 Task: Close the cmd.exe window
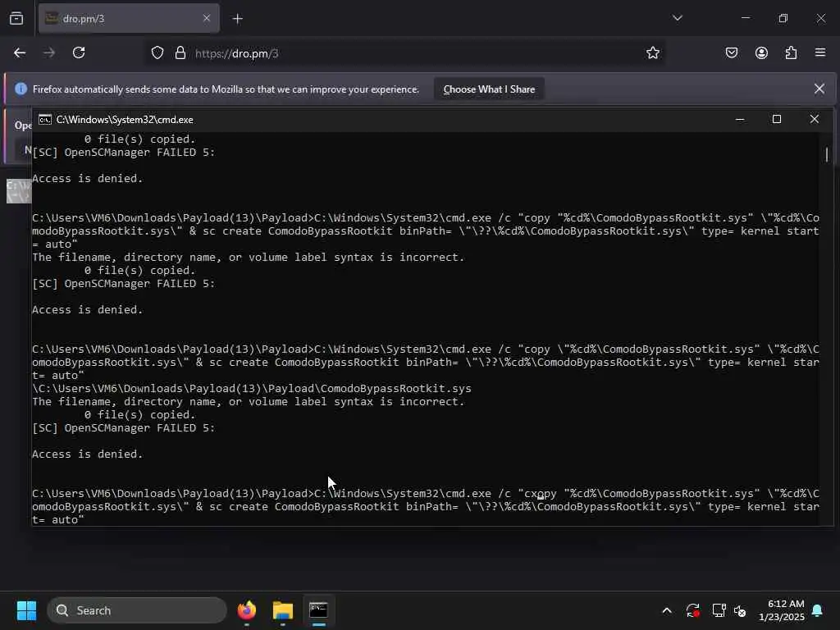815,119
